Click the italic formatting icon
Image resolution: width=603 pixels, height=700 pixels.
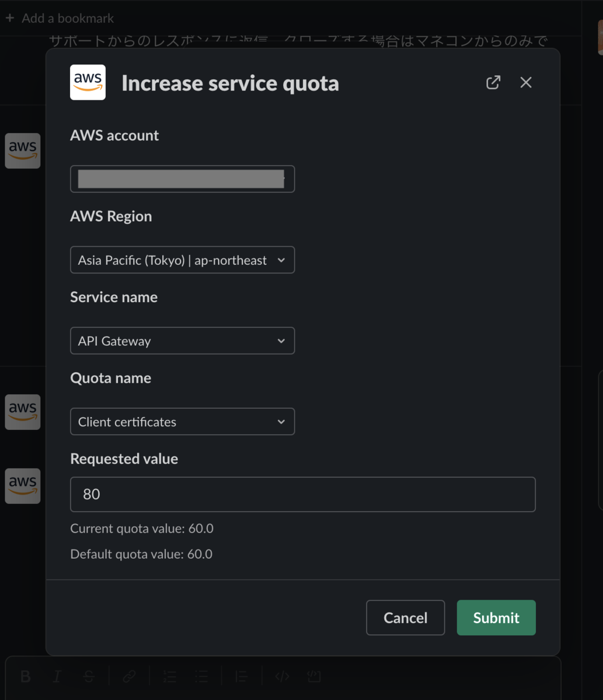pyautogui.click(x=57, y=676)
